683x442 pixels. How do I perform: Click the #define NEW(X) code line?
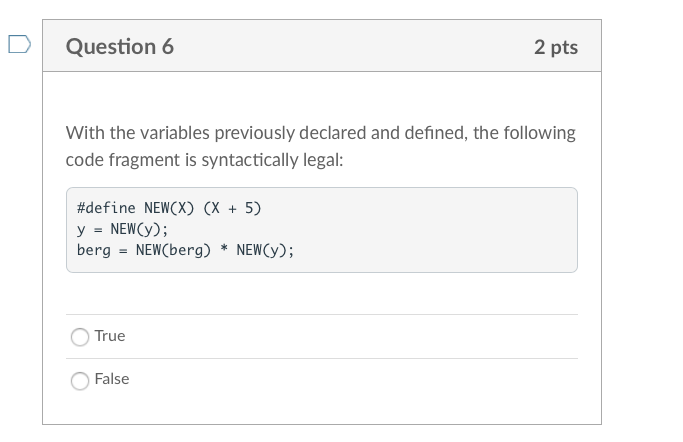coord(169,208)
